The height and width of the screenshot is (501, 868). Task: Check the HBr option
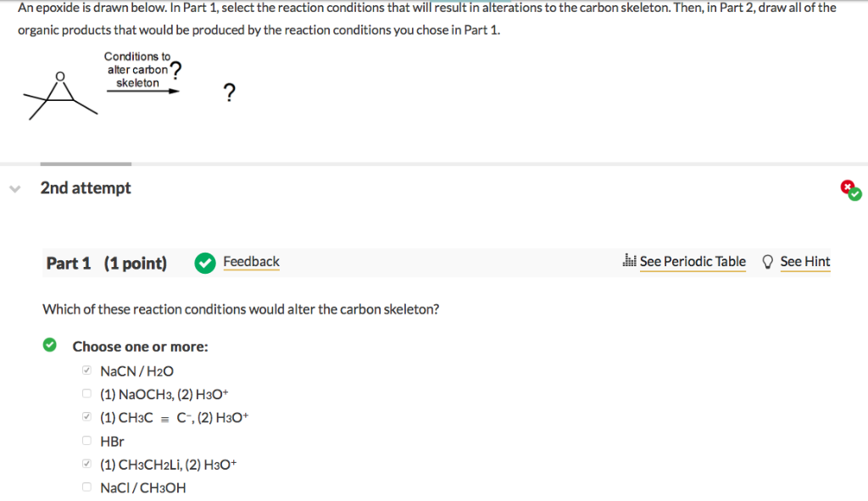[86, 439]
